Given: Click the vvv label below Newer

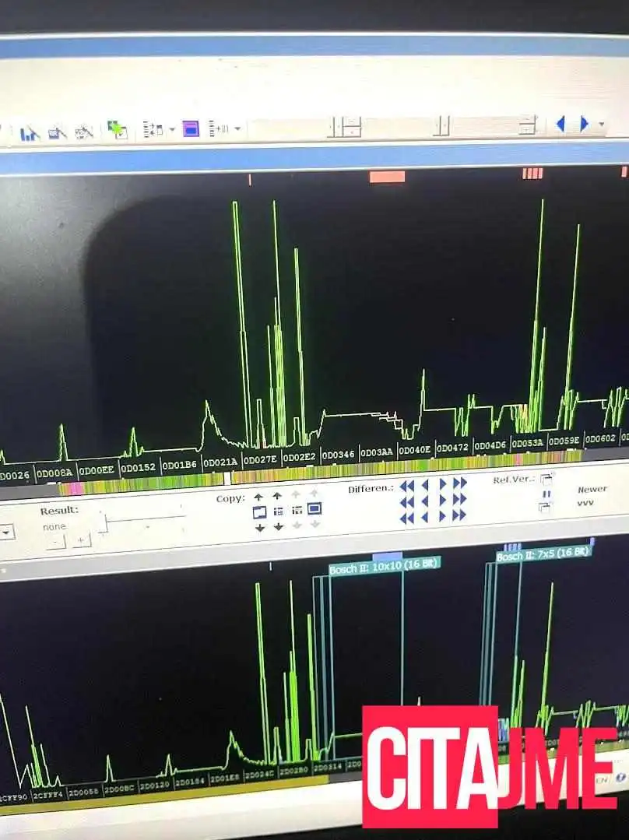Looking at the screenshot, I should click(585, 502).
